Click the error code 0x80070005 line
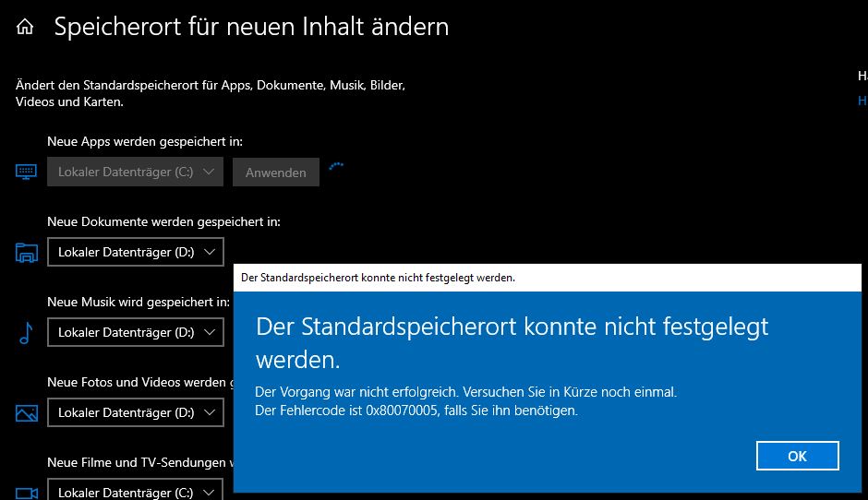Image resolution: width=868 pixels, height=500 pixels. coord(416,411)
